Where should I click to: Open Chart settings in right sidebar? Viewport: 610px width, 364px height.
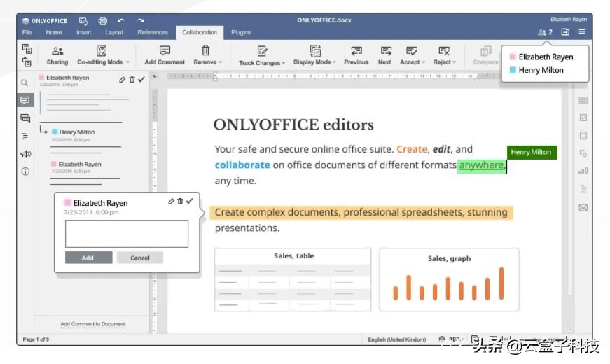point(583,171)
